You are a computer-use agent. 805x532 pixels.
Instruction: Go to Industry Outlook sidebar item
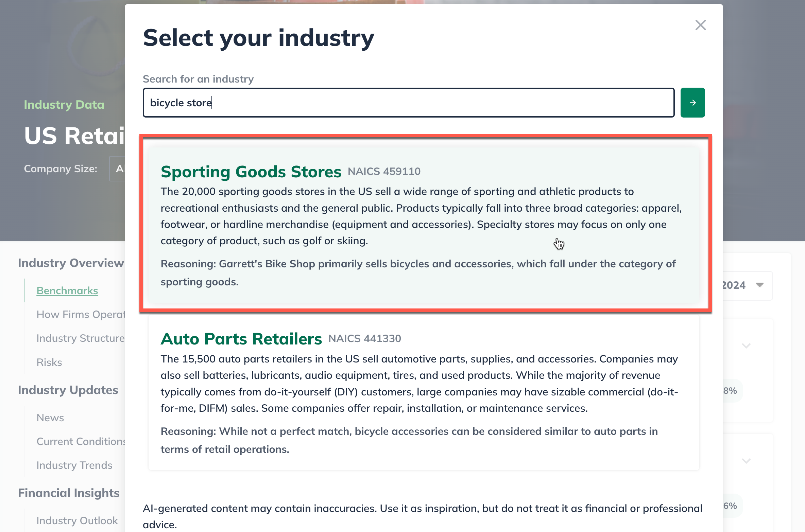point(77,521)
